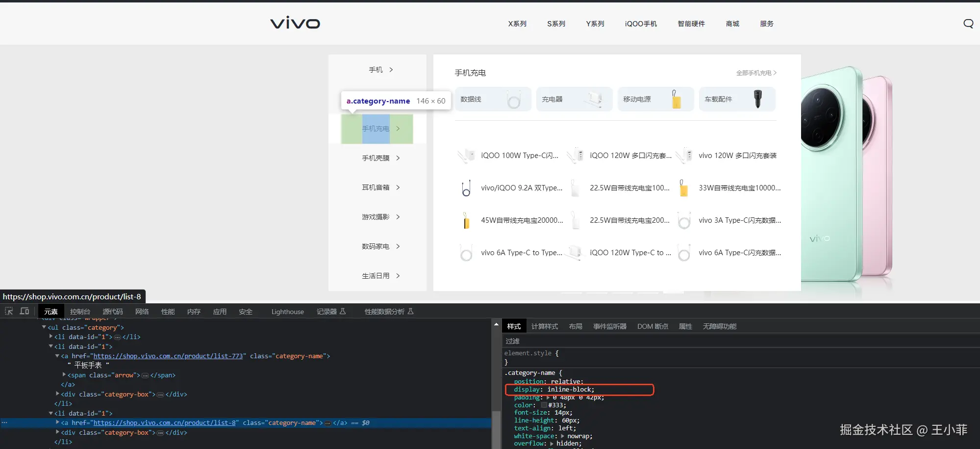
Task: Click the vivo logo in the header
Action: 295,23
